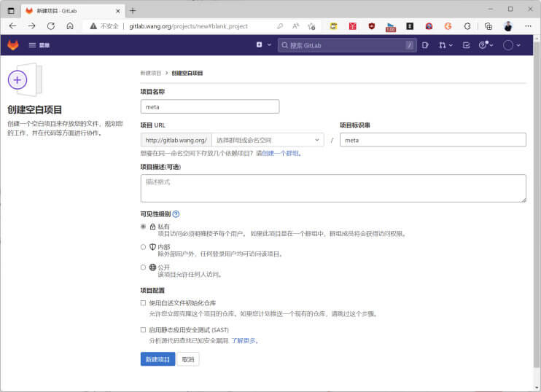Open the help question-mark icon
This screenshot has height=392, width=541.
click(x=483, y=45)
